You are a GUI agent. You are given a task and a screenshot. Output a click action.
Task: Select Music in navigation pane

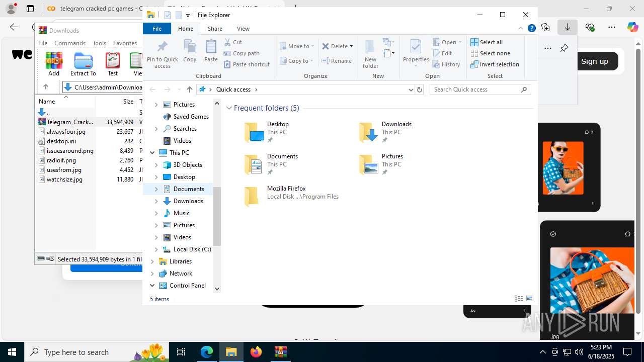pyautogui.click(x=181, y=213)
